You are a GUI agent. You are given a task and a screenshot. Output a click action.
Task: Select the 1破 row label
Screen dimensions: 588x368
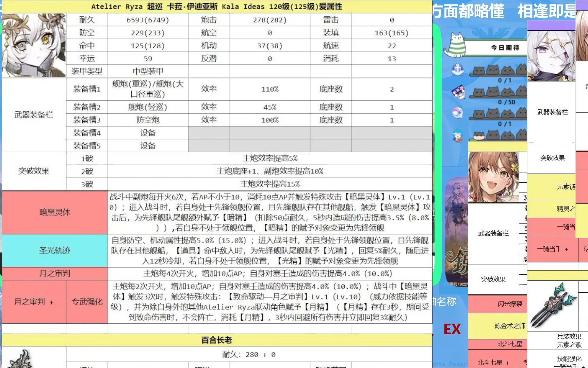(x=87, y=158)
